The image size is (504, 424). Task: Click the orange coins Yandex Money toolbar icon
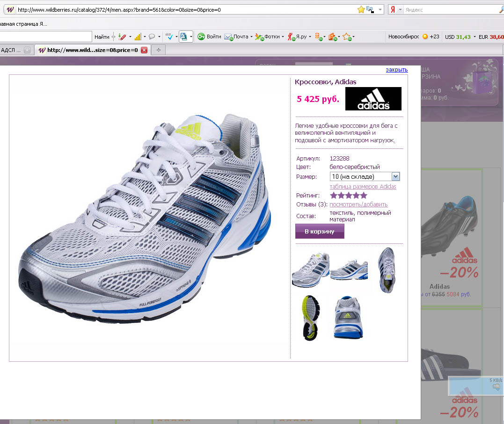point(319,37)
